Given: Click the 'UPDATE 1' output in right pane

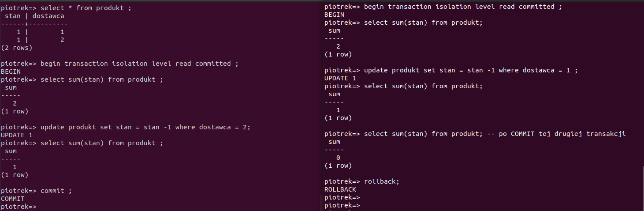Looking at the screenshot, I should (340, 78).
